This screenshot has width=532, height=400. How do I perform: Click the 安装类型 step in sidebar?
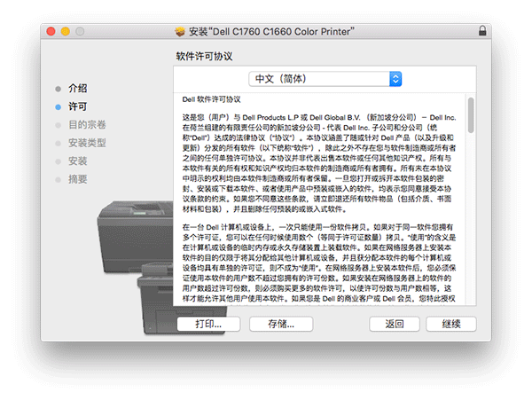87,143
